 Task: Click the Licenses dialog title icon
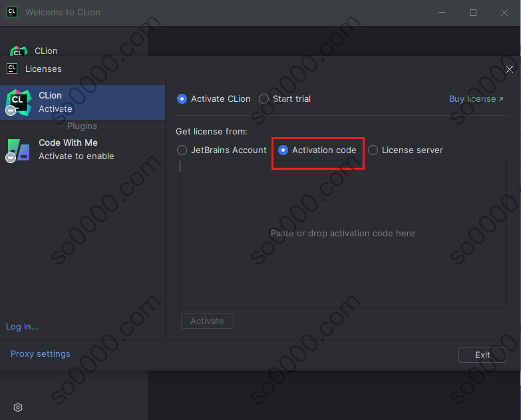12,69
